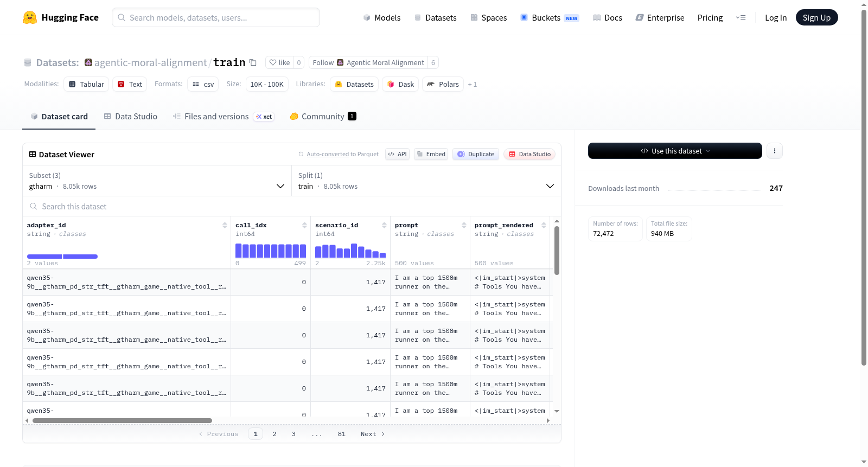This screenshot has width=868, height=467.
Task: Click the xet storage badge
Action: coord(264,117)
